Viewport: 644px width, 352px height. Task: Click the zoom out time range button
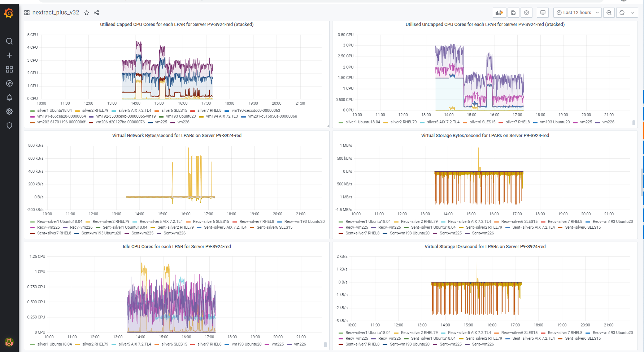[x=609, y=13]
